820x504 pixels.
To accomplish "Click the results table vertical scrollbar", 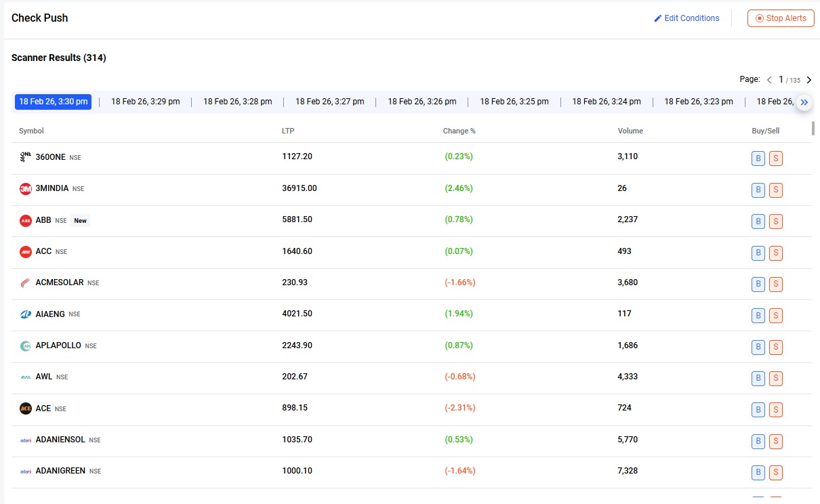I will [813, 129].
